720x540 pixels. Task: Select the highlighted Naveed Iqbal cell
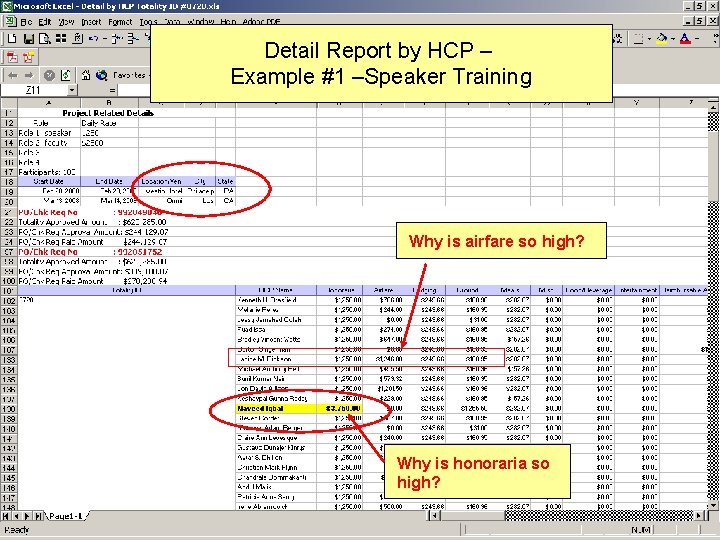(x=276, y=408)
